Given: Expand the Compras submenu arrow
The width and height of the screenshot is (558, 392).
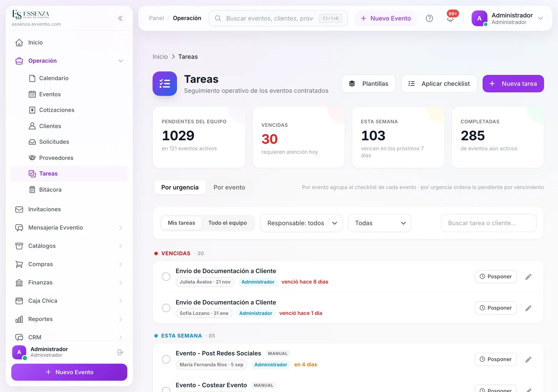Looking at the screenshot, I should 121,264.
